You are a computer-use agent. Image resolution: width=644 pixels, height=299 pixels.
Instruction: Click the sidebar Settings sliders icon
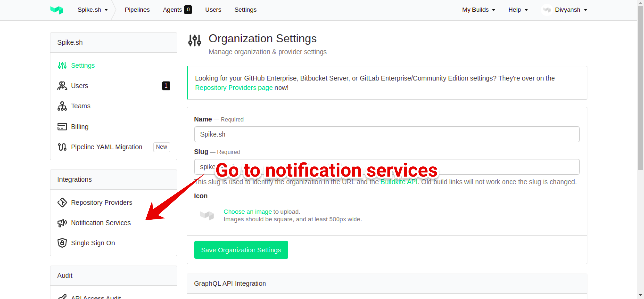[x=62, y=65]
